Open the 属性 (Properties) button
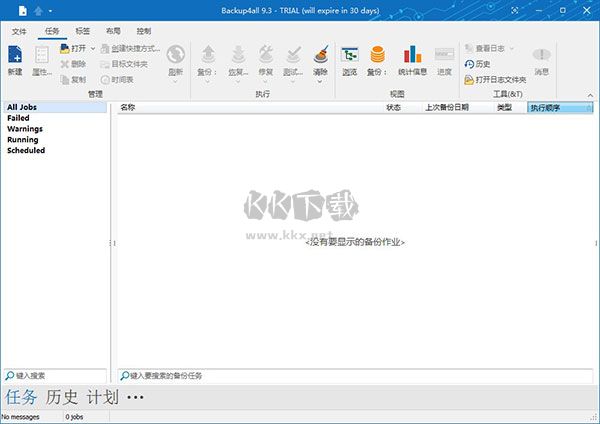The width and height of the screenshot is (600, 424). pyautogui.click(x=42, y=60)
